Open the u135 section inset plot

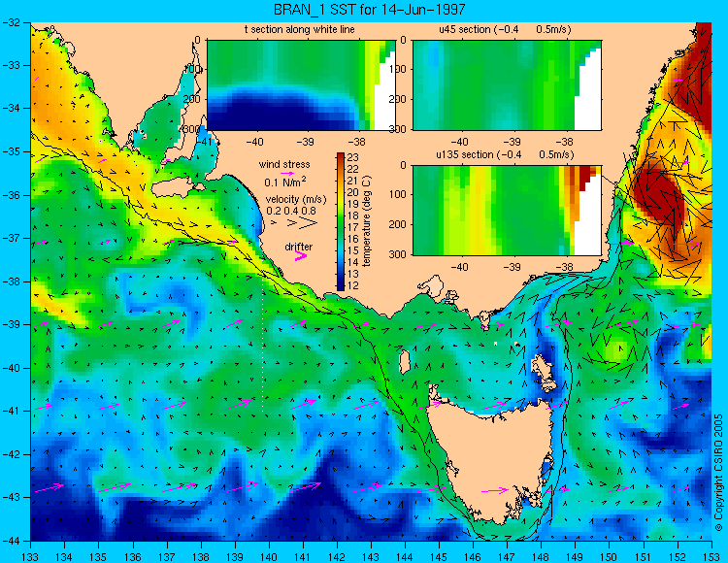click(507, 211)
